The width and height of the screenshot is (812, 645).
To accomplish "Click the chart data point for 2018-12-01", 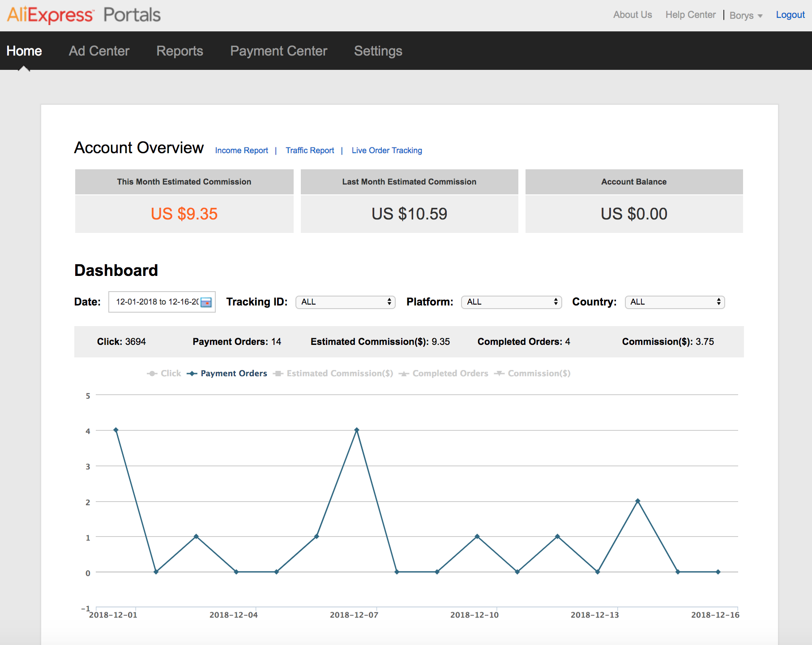I will 116,430.
